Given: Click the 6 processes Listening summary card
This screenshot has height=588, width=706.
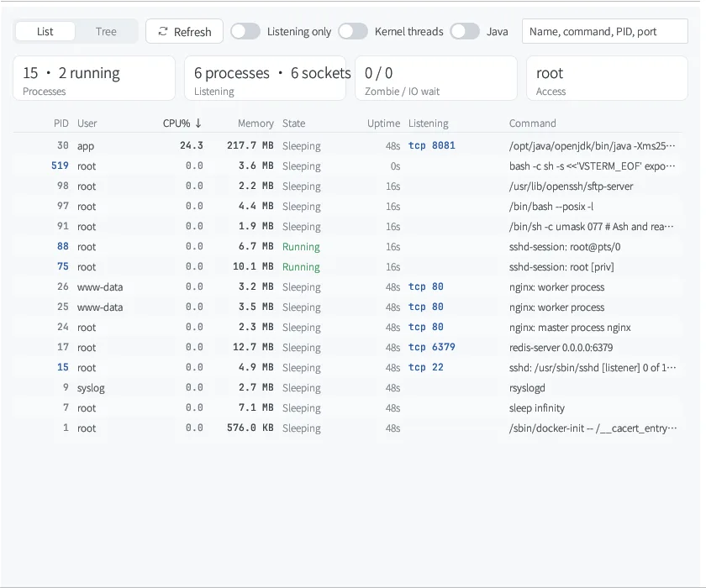Looking at the screenshot, I should 266,78.
